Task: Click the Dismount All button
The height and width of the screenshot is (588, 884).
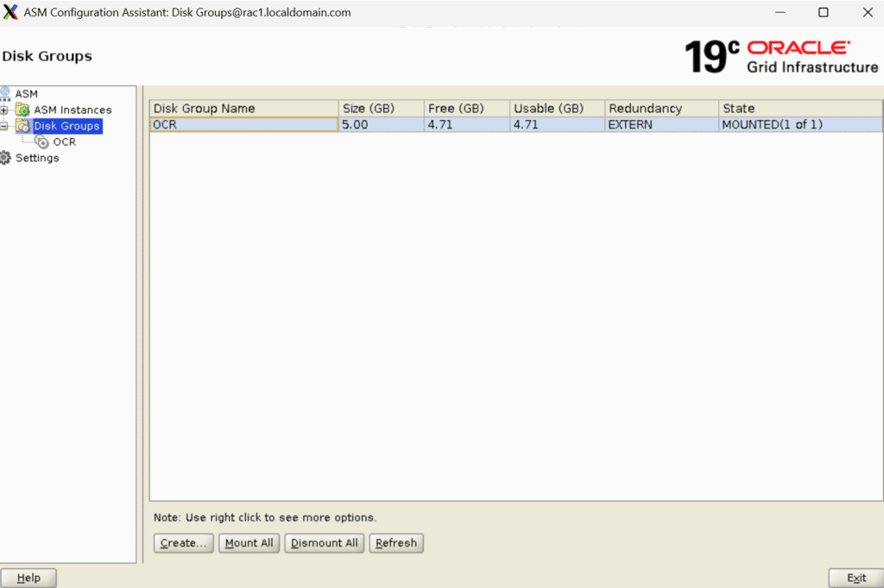Action: click(x=324, y=543)
